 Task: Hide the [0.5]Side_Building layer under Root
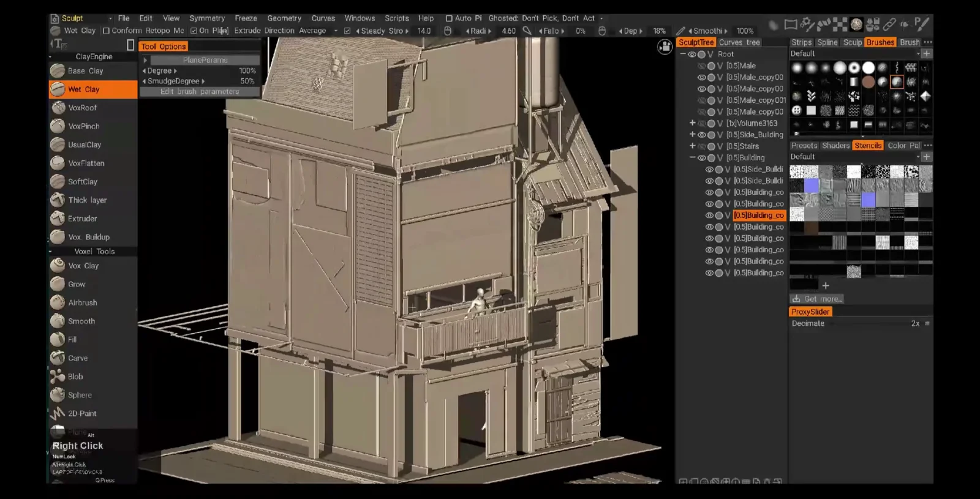[x=702, y=135]
